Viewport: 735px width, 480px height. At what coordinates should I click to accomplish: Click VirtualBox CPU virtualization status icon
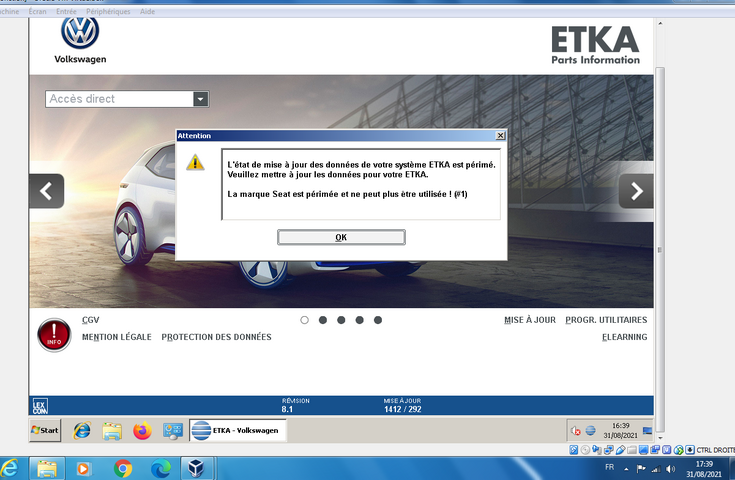point(667,450)
